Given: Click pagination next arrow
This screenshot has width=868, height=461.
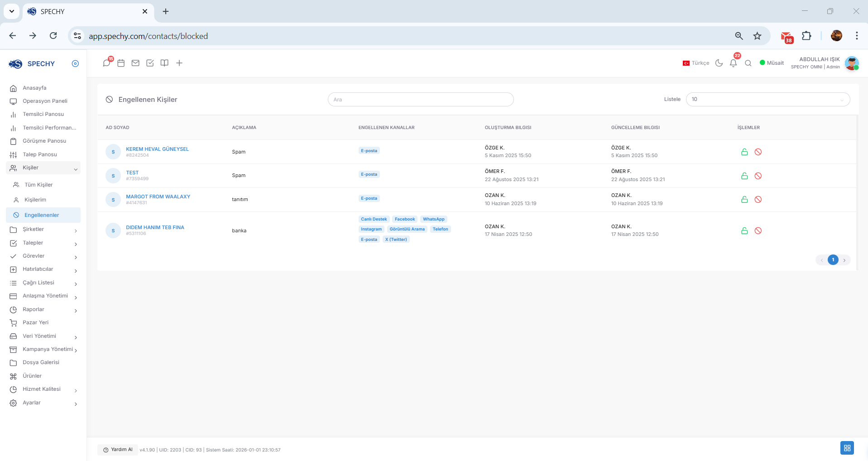Looking at the screenshot, I should pos(844,260).
